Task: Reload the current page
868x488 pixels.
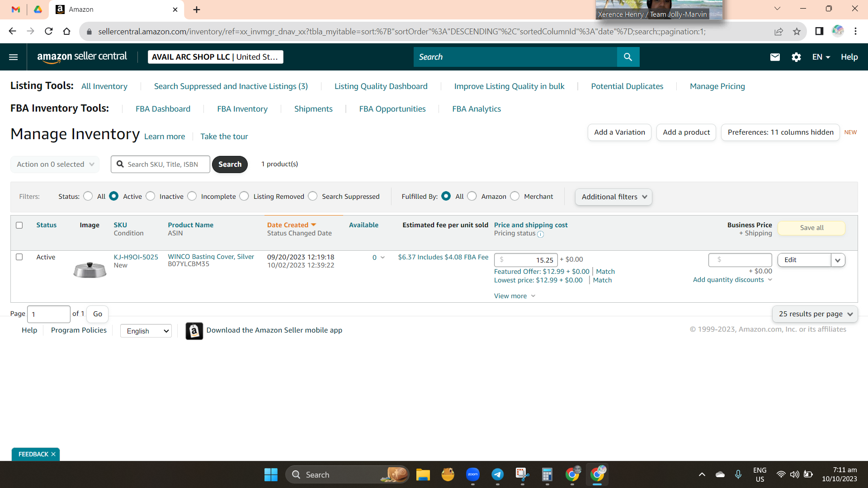Action: pos(49,31)
